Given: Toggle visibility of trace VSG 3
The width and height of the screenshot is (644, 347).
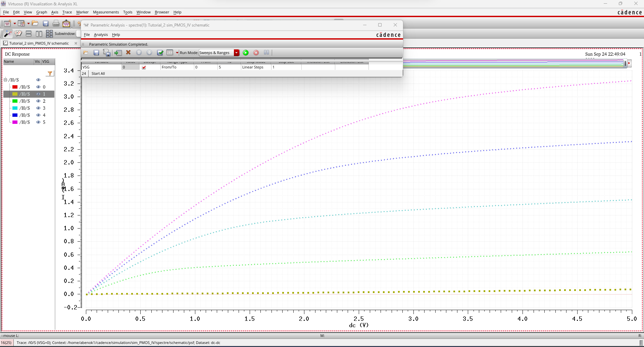Looking at the screenshot, I should tap(38, 108).
